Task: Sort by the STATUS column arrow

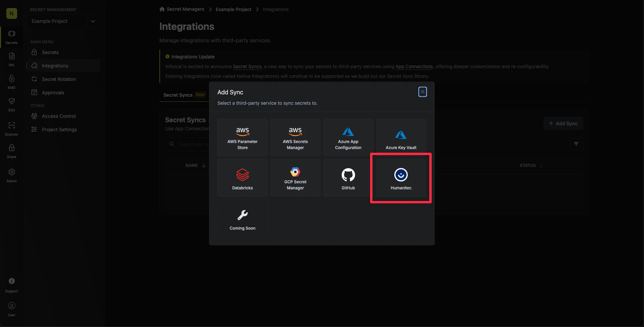Action: point(541,166)
